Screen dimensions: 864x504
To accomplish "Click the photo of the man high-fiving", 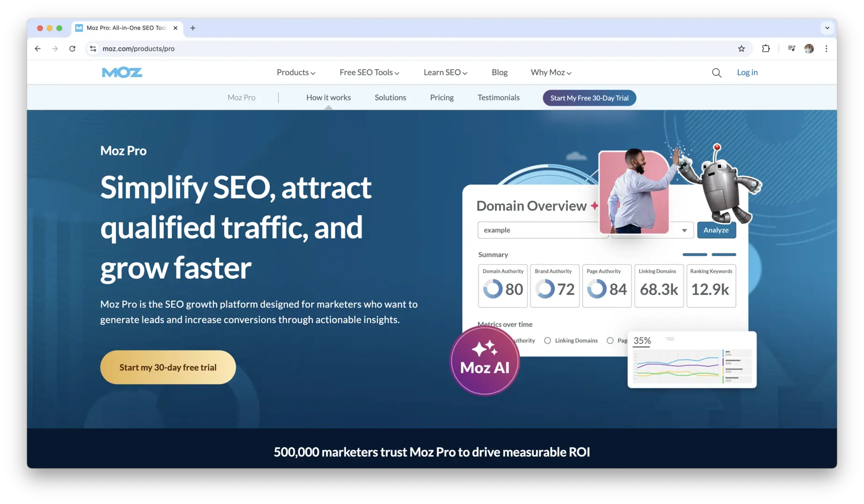I will [634, 192].
